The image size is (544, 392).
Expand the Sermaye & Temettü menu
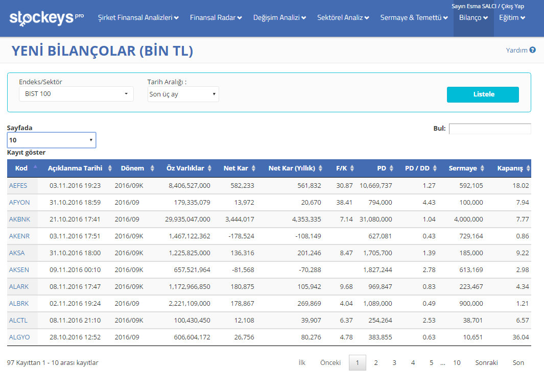(414, 18)
